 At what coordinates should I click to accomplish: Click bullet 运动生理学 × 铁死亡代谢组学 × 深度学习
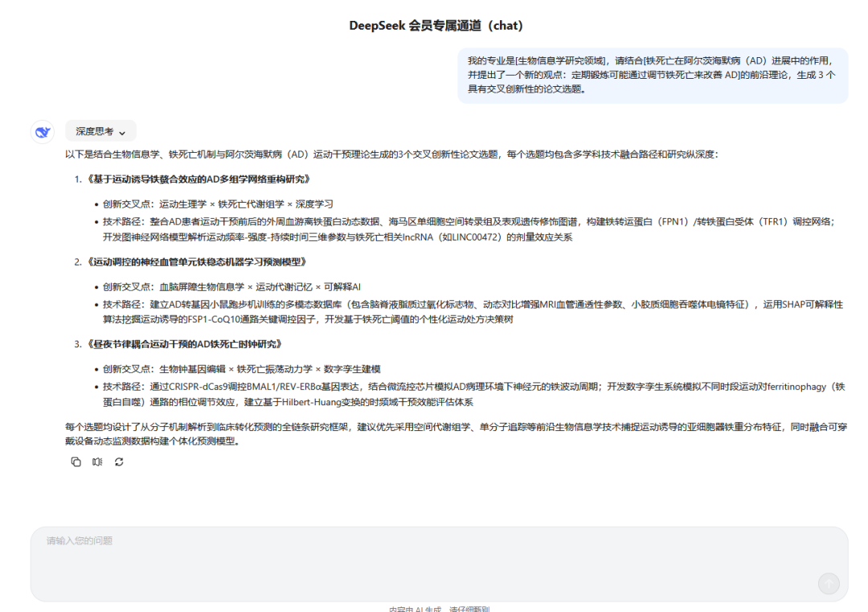pyautogui.click(x=218, y=203)
